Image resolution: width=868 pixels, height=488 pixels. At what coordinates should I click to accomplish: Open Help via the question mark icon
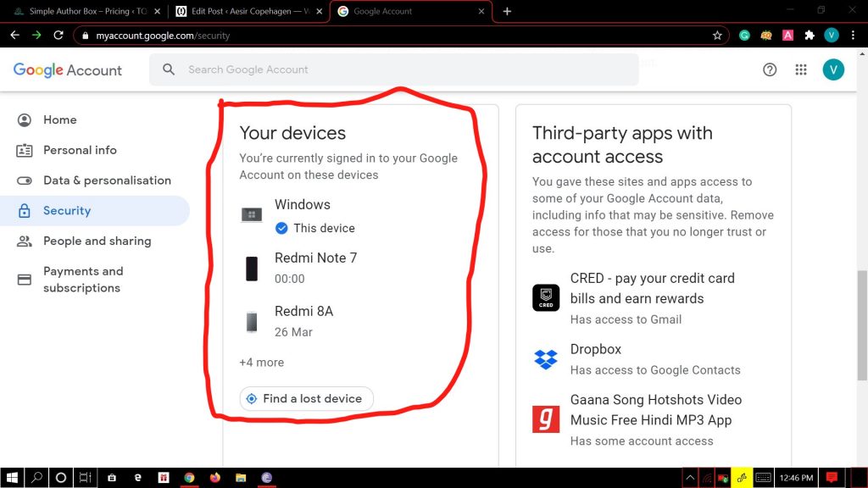click(x=770, y=69)
